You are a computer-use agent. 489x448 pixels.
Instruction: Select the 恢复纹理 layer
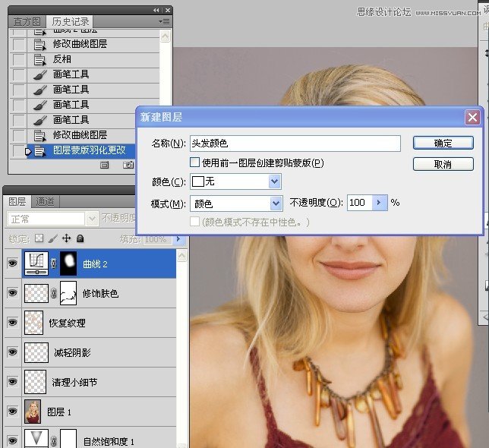(x=99, y=323)
